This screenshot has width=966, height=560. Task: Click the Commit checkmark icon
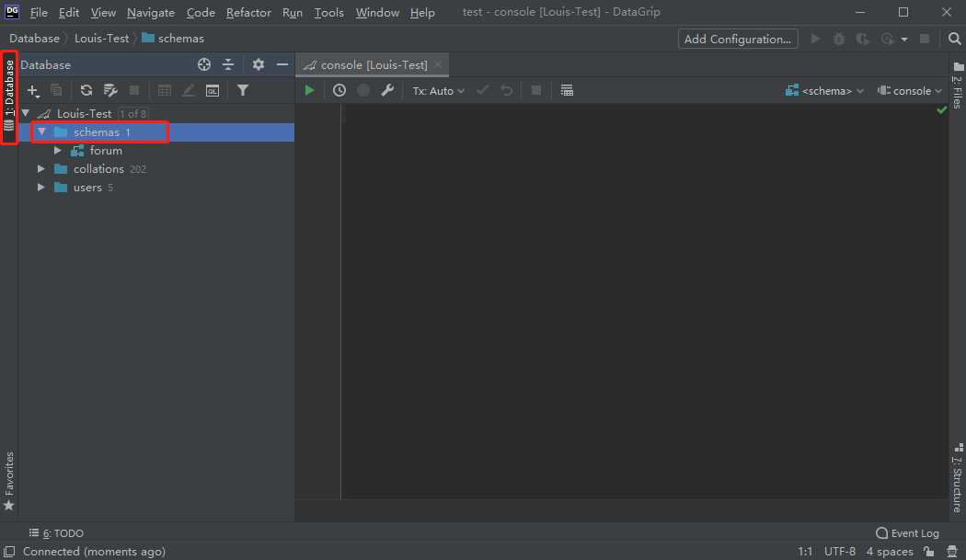click(x=482, y=90)
